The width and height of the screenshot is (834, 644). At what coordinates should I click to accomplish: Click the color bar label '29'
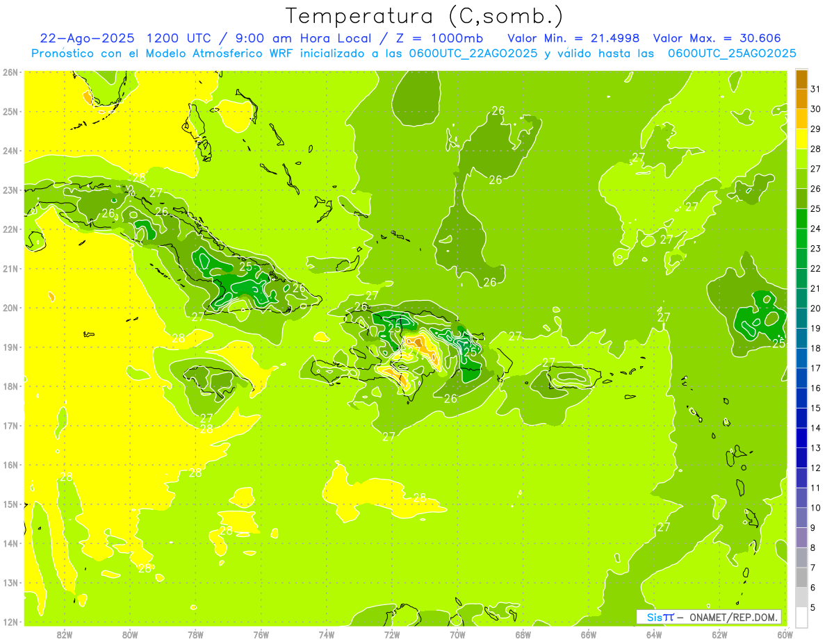[816, 129]
